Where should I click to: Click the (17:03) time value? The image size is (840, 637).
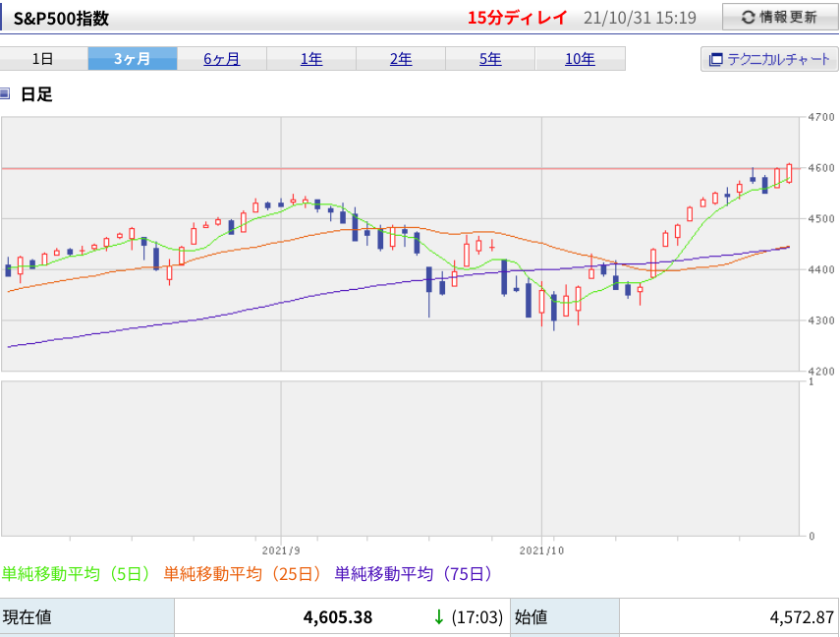point(476,617)
